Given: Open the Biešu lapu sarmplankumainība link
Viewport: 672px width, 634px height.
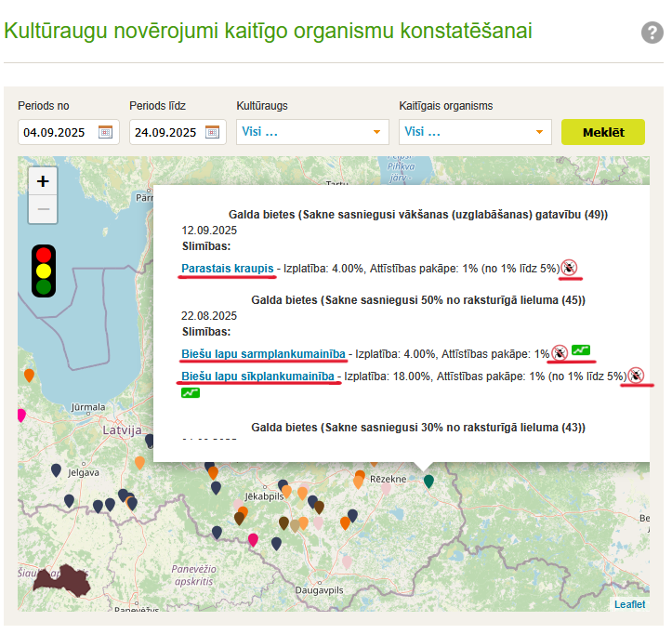Looking at the screenshot, I should [264, 353].
